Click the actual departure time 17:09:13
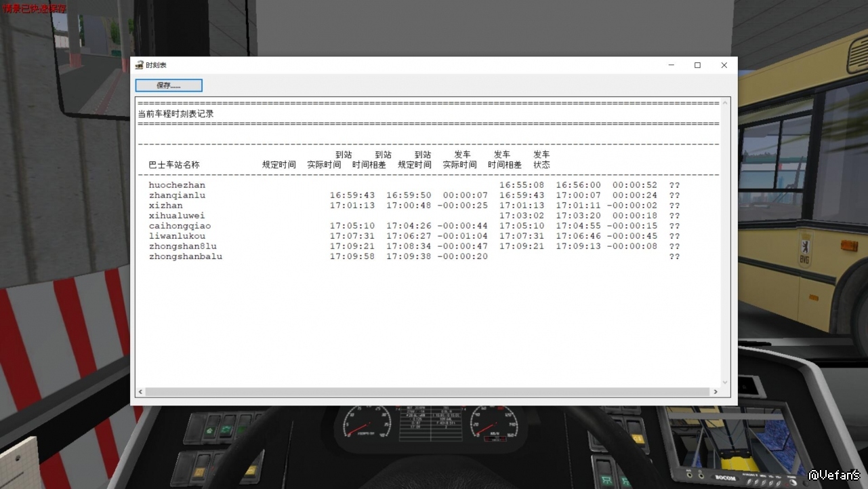Screen dimensions: 868x489 coord(579,246)
